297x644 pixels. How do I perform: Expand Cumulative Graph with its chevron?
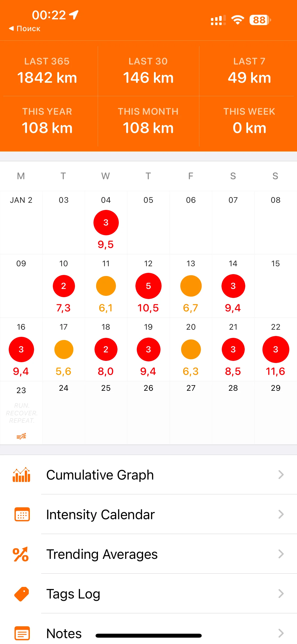[281, 475]
